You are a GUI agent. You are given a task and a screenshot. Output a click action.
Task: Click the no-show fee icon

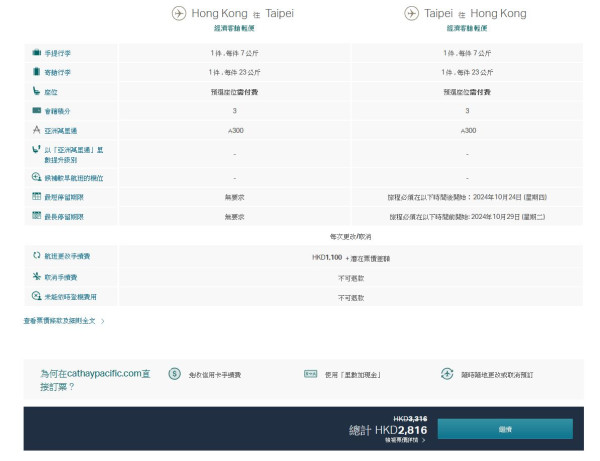click(36, 296)
